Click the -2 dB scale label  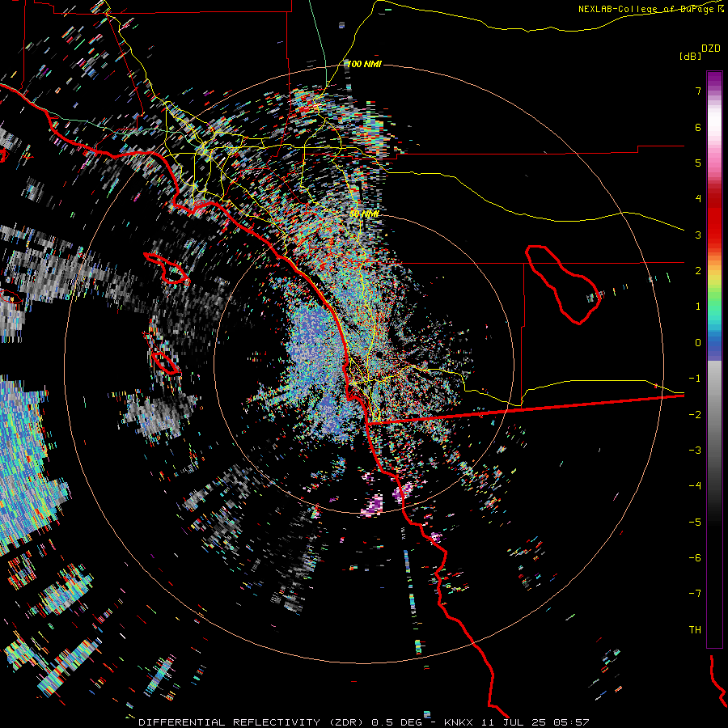point(695,415)
